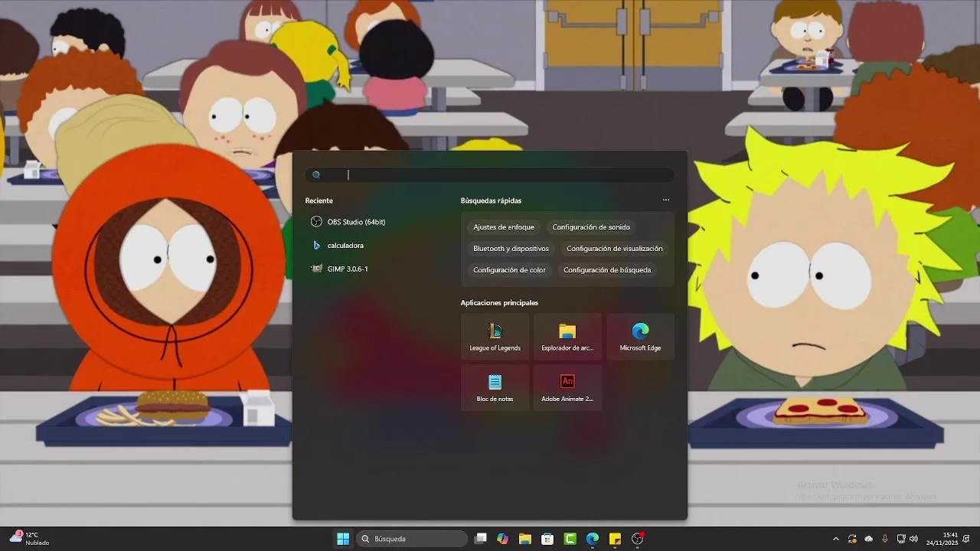Open Copilot from the taskbar
Image resolution: width=980 pixels, height=551 pixels.
502,539
